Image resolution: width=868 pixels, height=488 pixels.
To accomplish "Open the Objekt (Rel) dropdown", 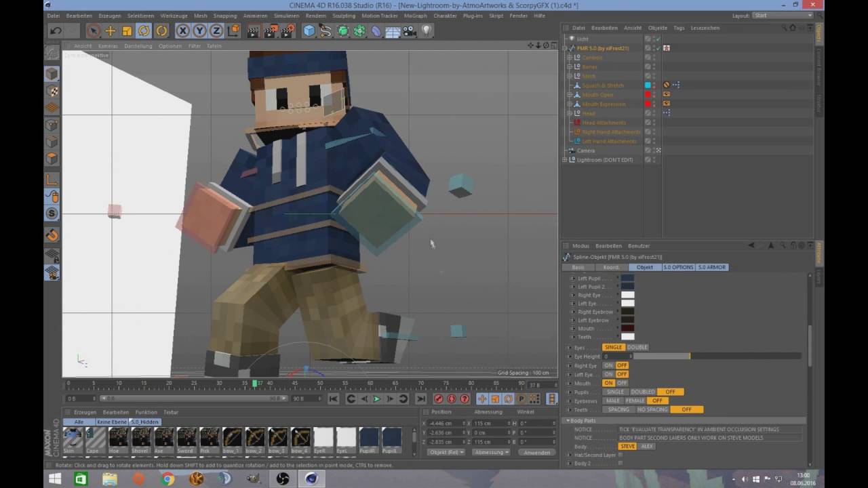I will pos(446,452).
